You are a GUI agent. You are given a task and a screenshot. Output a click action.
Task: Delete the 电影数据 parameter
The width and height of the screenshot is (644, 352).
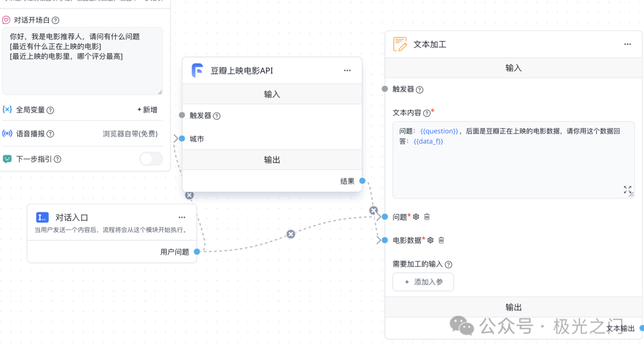[441, 240]
